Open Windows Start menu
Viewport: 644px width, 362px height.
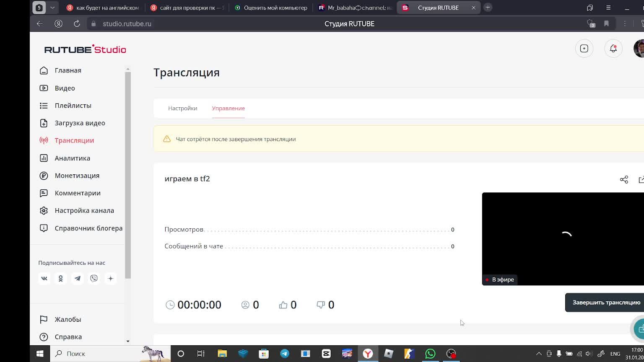(40, 354)
